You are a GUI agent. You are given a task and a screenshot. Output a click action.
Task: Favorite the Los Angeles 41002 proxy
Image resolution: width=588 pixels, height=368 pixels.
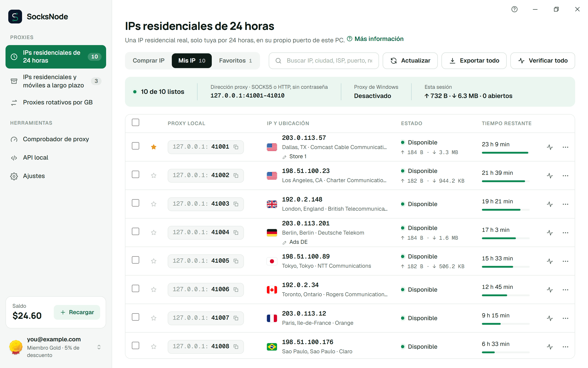(154, 175)
